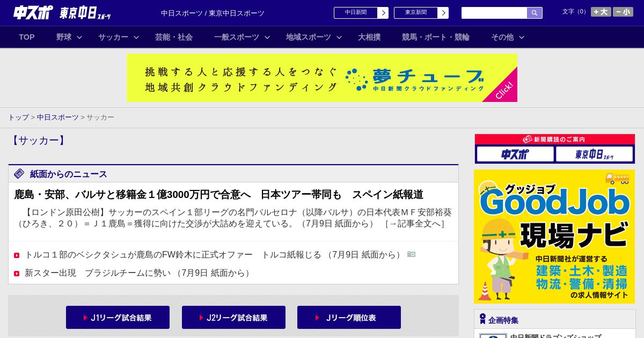Click the newspaper icon next to 紙面からのニュース

tap(19, 173)
